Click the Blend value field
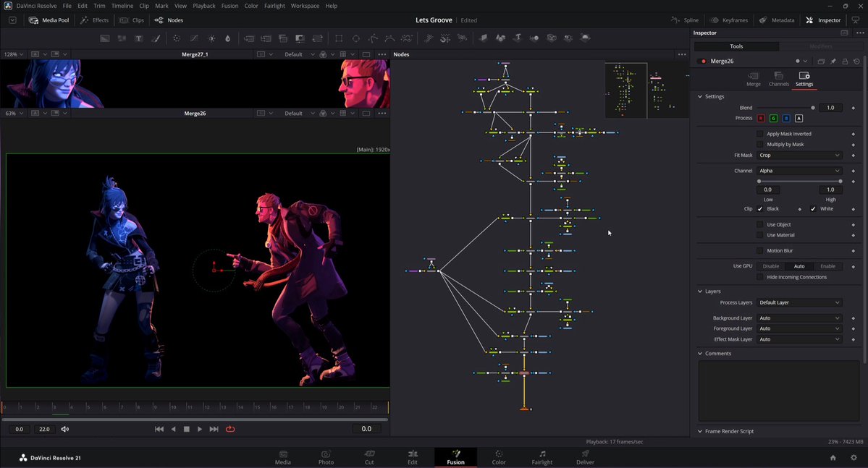This screenshot has width=868, height=468. click(x=830, y=108)
